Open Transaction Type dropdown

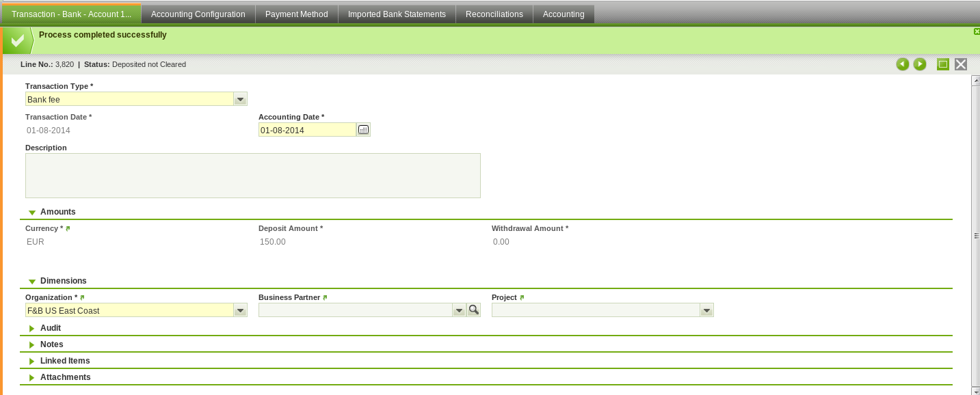pos(240,99)
